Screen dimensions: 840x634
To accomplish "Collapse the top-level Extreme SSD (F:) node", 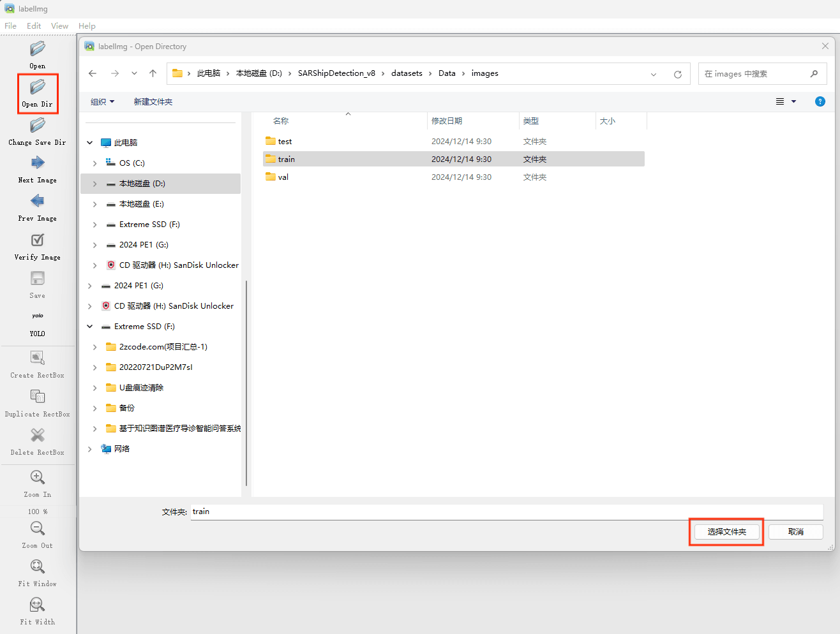I will [90, 327].
